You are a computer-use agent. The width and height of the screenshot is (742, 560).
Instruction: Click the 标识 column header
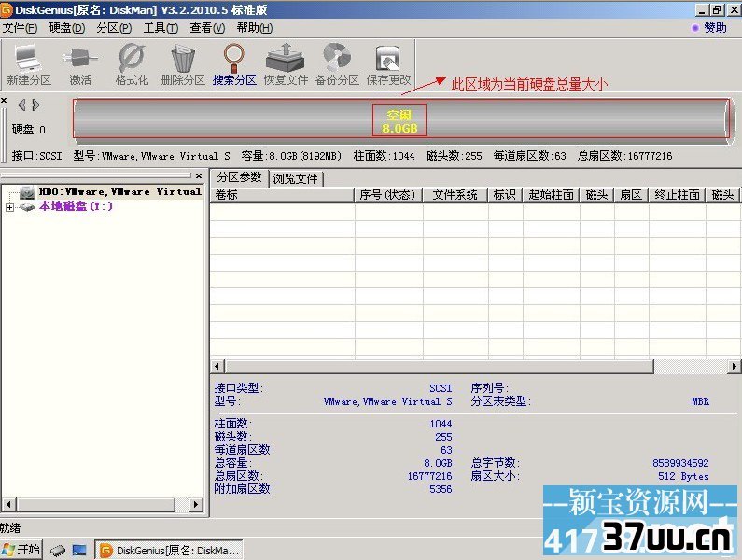tap(504, 195)
